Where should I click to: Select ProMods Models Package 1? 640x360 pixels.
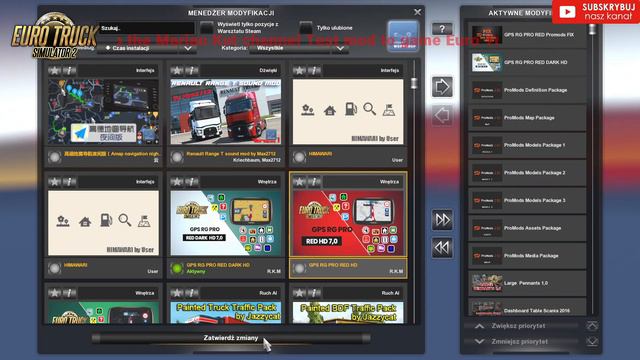click(527, 145)
